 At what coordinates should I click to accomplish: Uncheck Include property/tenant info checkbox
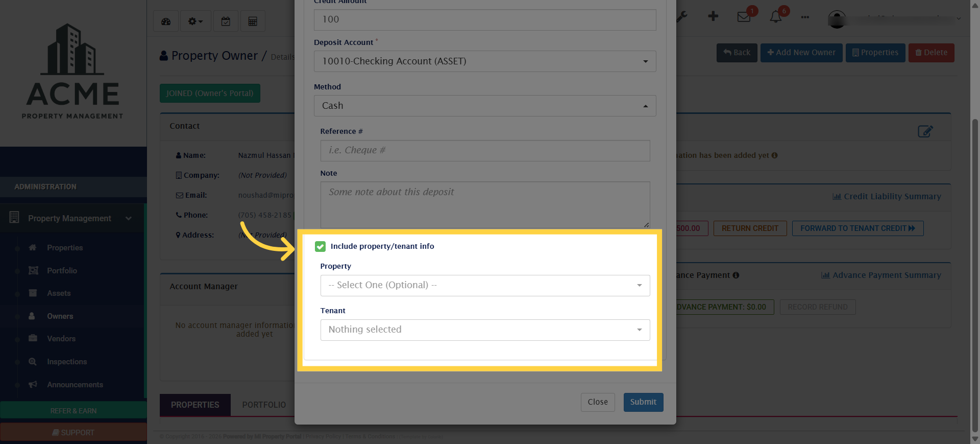point(321,247)
